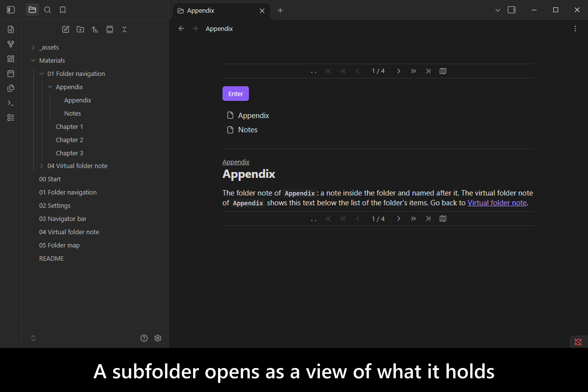Jump to last page in top navigator
The height and width of the screenshot is (392, 588).
coord(428,71)
